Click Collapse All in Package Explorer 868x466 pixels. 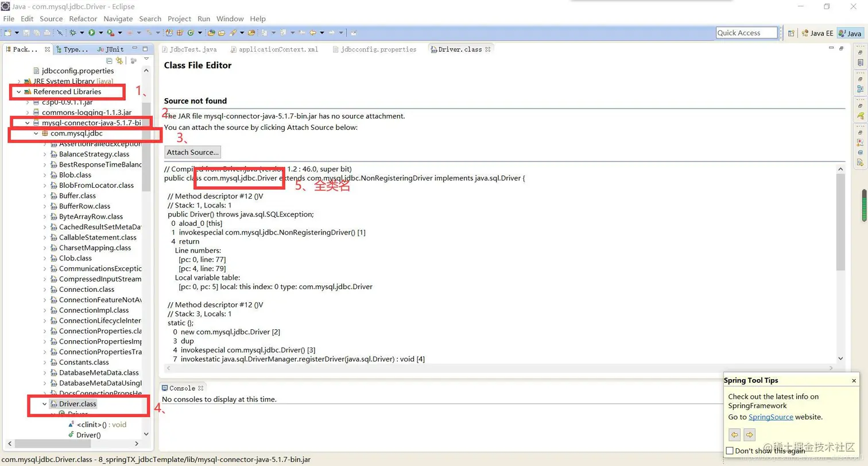(x=109, y=60)
